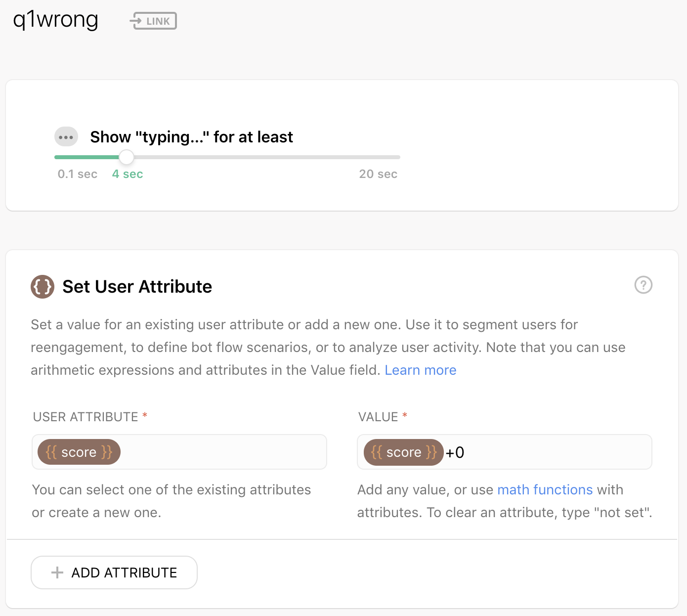Click the green 4 sec value label
The image size is (687, 616).
[128, 174]
